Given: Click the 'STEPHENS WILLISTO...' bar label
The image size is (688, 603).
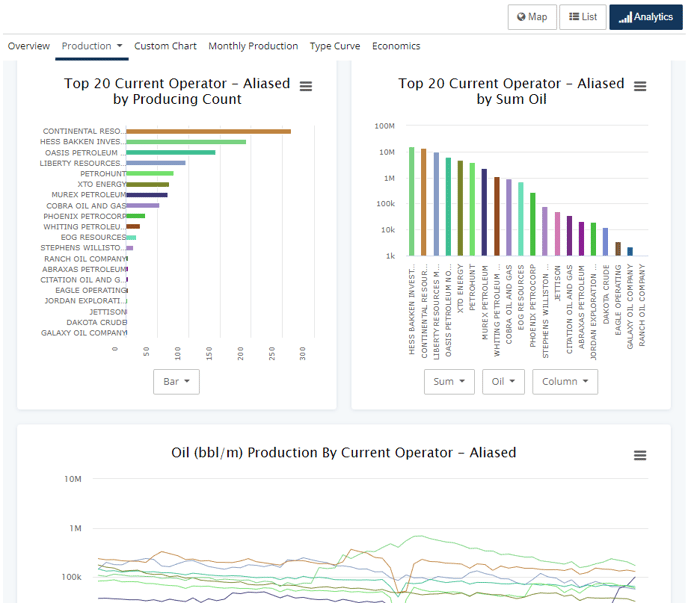Looking at the screenshot, I should 83,248.
